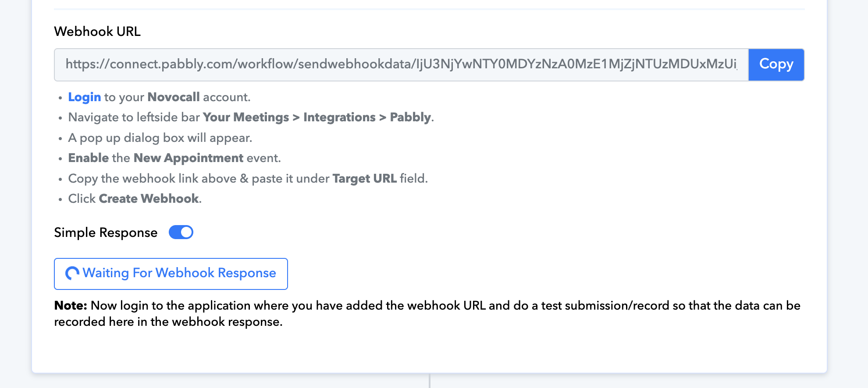The width and height of the screenshot is (868, 388).
Task: Open the Login link for Novocall
Action: (85, 97)
